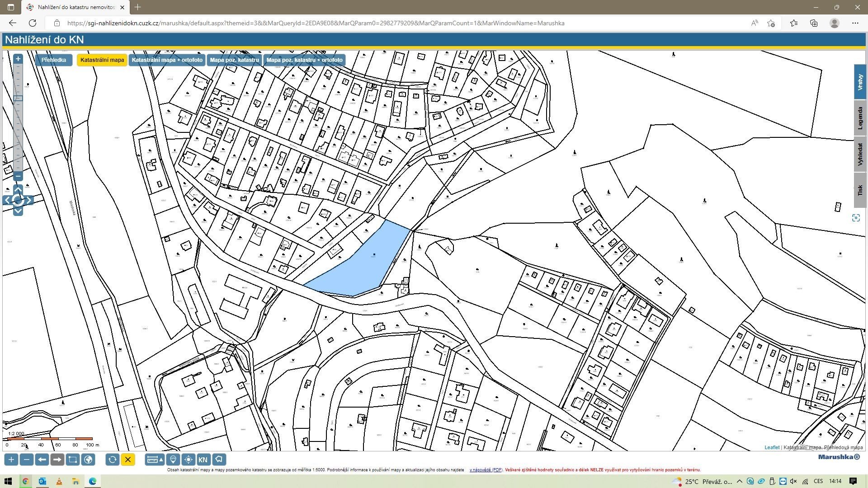This screenshot has height=488, width=868.
Task: Show hidden system tray icons
Action: click(x=740, y=481)
